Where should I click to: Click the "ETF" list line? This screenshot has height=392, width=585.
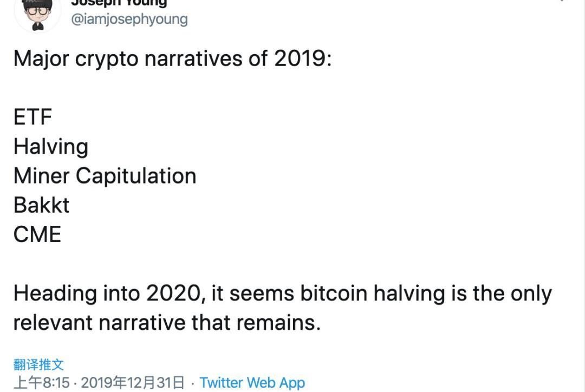(x=32, y=117)
